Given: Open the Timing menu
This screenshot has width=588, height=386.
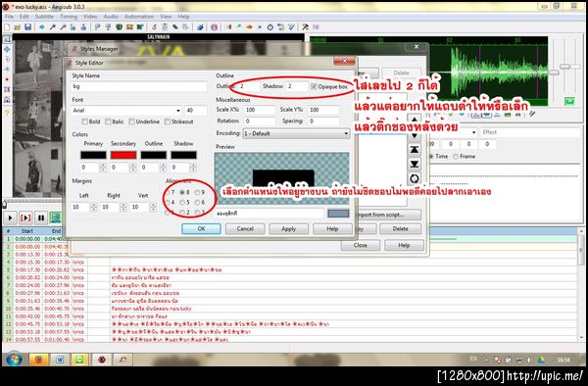Looking at the screenshot, I should 69,17.
